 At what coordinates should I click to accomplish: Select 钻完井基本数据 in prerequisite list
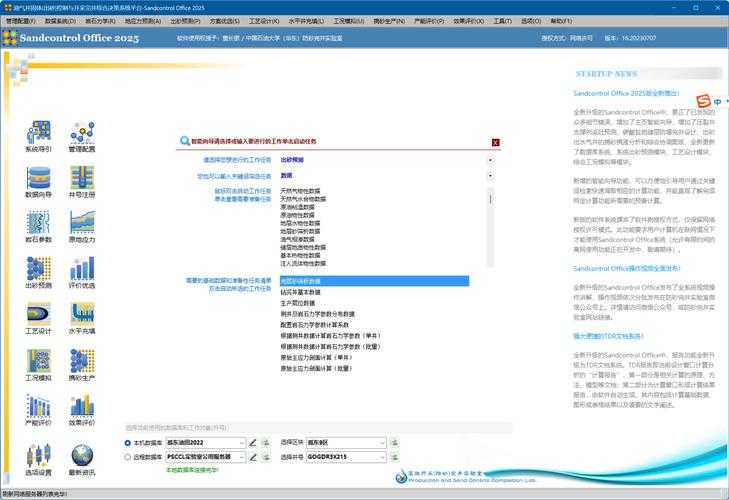300,292
